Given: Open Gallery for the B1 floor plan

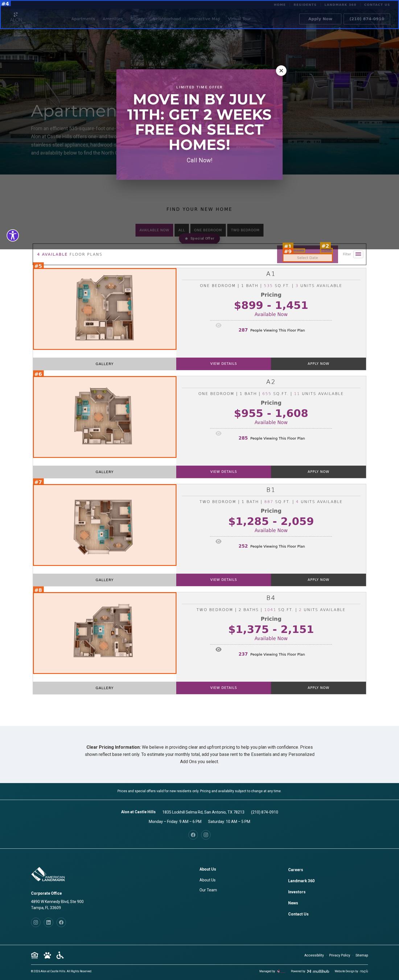Looking at the screenshot, I should tap(104, 580).
